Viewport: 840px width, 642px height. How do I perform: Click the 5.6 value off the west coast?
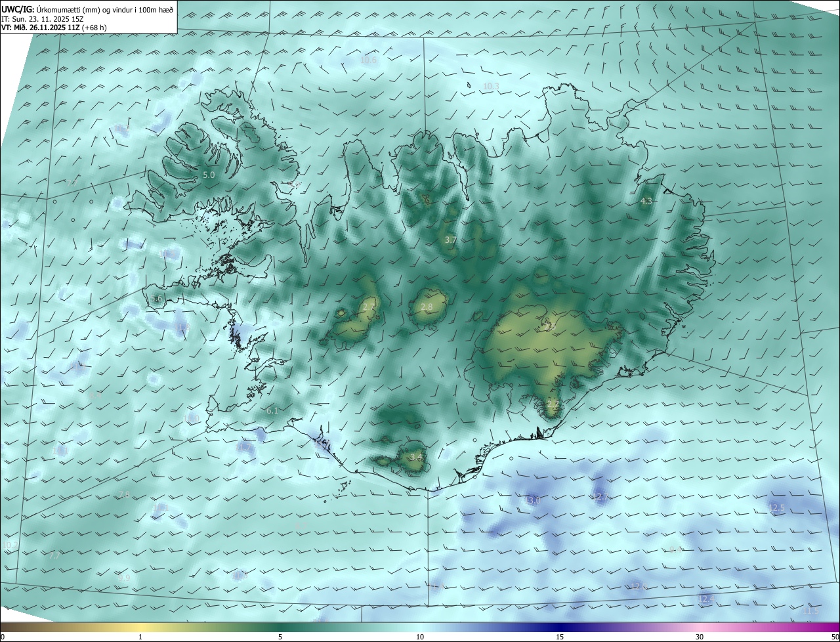(x=156, y=299)
